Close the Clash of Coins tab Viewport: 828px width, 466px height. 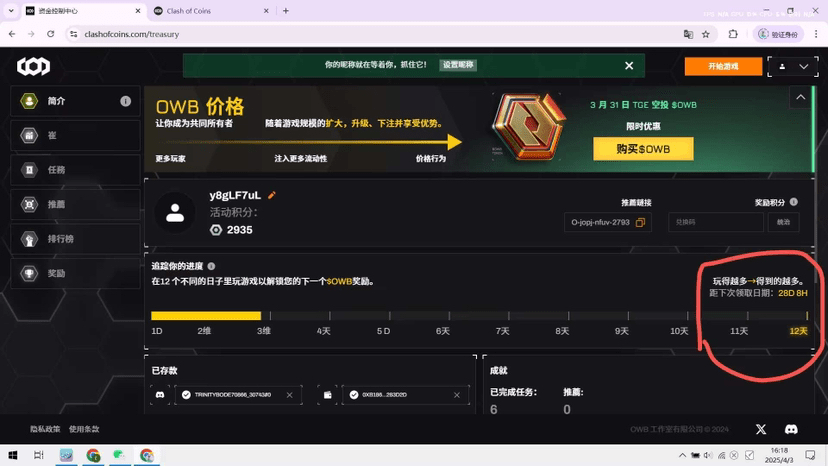coord(266,11)
